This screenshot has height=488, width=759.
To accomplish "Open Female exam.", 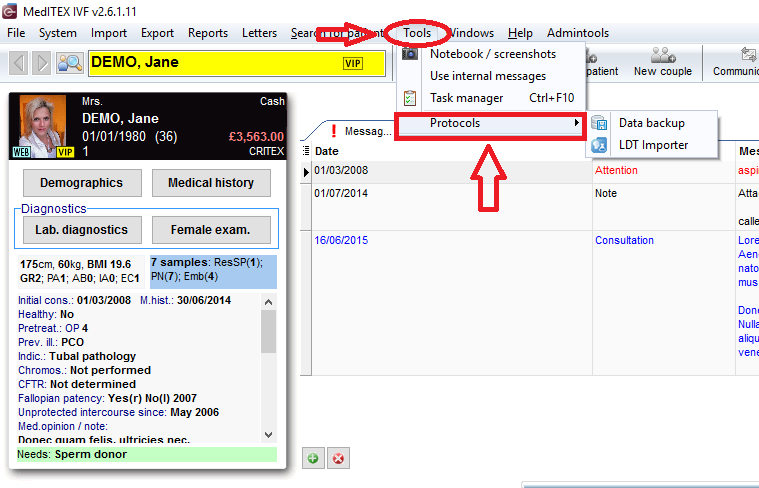I will [x=211, y=230].
